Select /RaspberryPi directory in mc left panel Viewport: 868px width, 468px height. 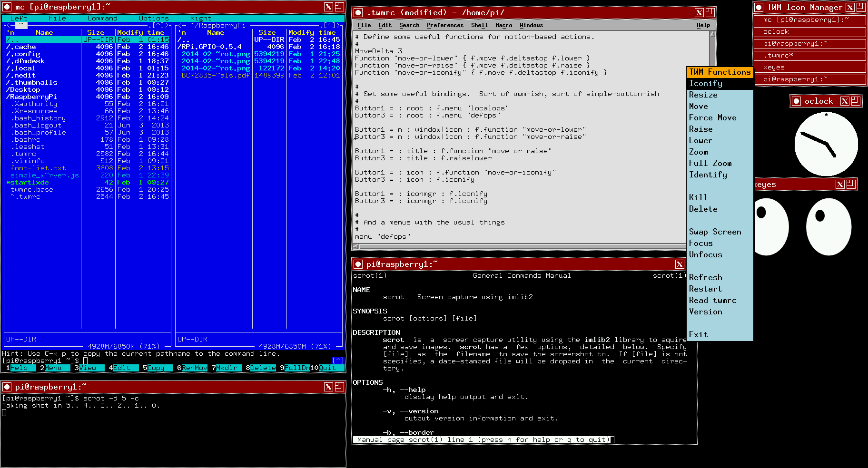tap(88, 97)
